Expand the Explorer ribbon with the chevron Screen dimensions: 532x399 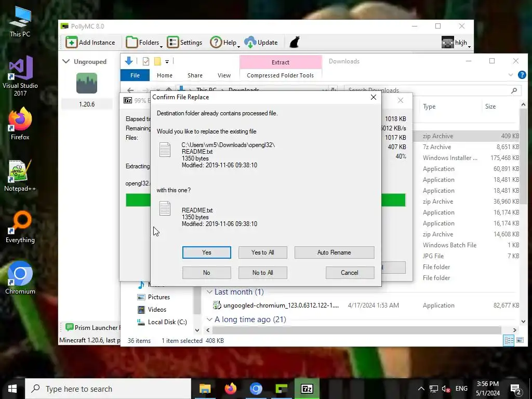pyautogui.click(x=510, y=75)
